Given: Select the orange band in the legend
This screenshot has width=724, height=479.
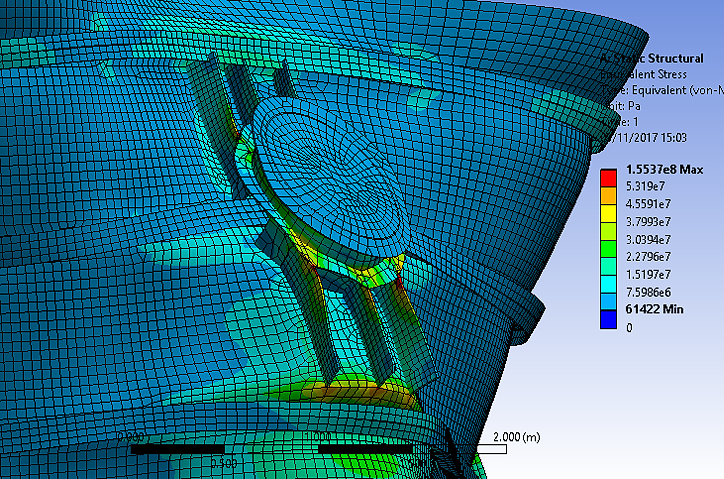Looking at the screenshot, I should tap(608, 194).
